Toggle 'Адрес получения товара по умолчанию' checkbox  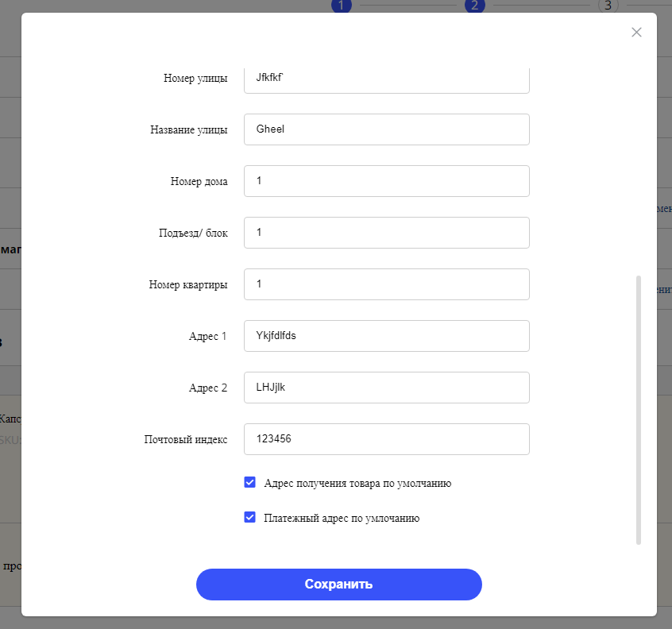coord(250,482)
